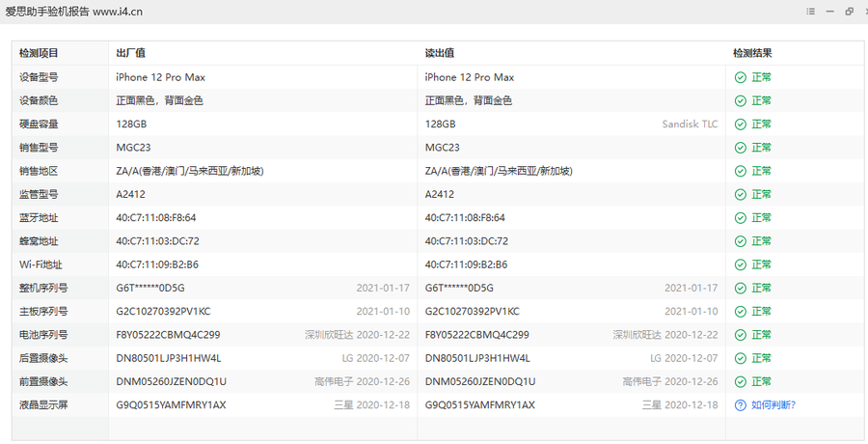
Task: Click factory value ZA/A(香港/澳门/马来西亚/新加坡)
Action: [190, 171]
